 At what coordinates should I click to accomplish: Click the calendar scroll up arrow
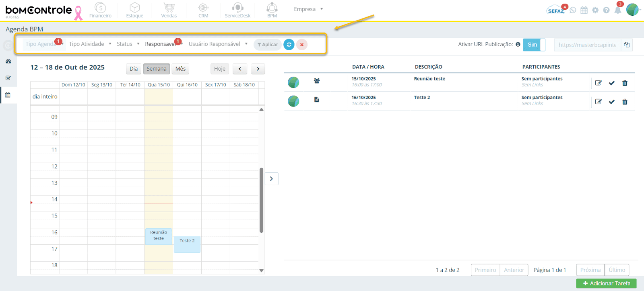(x=261, y=109)
